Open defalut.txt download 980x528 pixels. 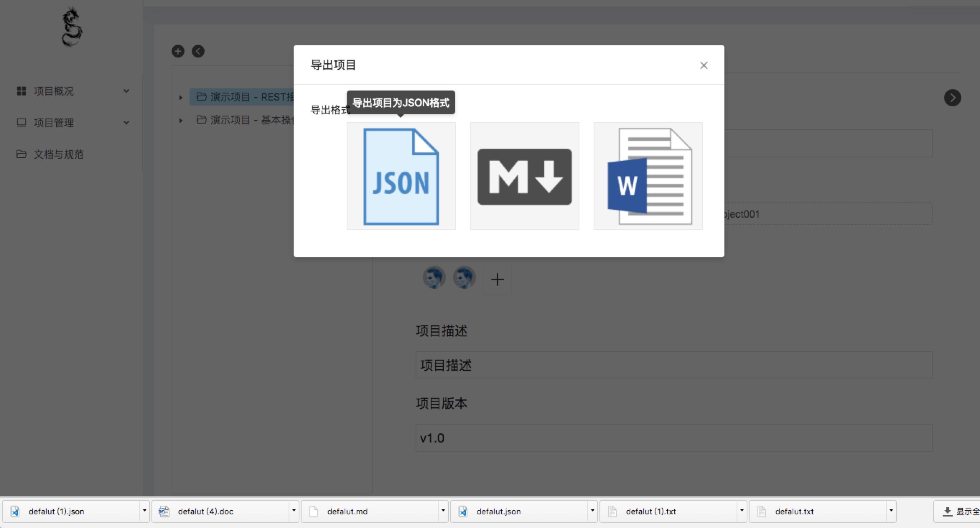tap(817, 511)
